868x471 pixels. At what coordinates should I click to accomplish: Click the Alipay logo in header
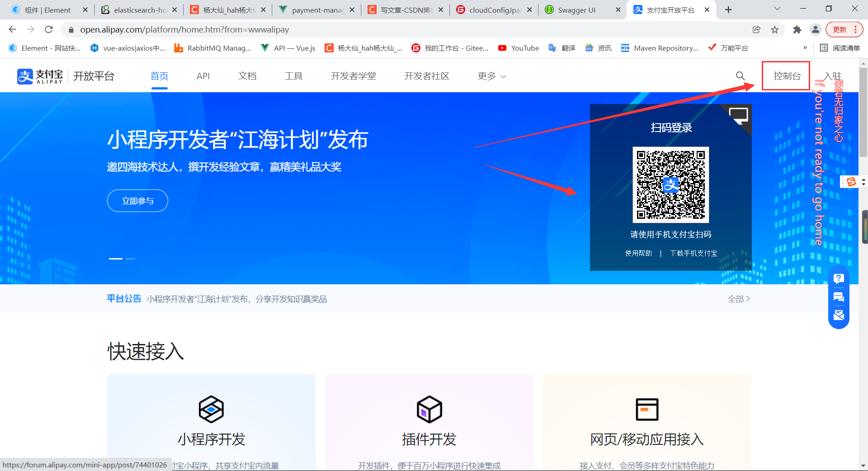[40, 76]
